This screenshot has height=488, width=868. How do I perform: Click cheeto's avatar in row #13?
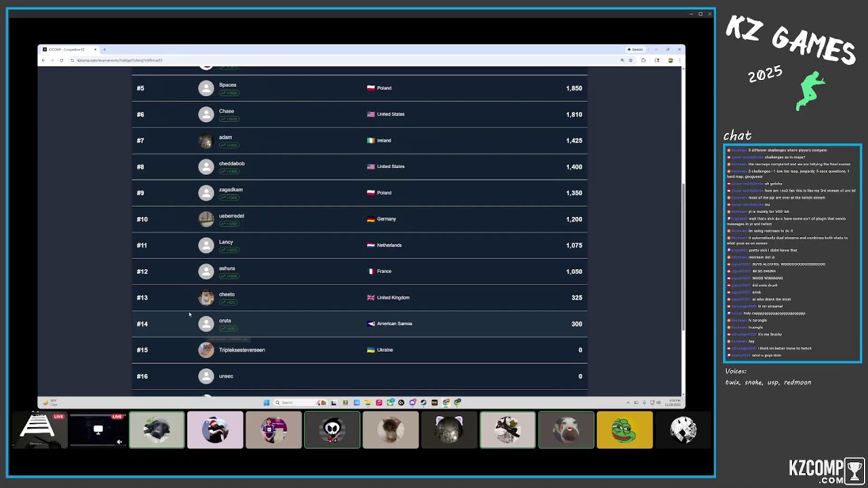coord(206,298)
